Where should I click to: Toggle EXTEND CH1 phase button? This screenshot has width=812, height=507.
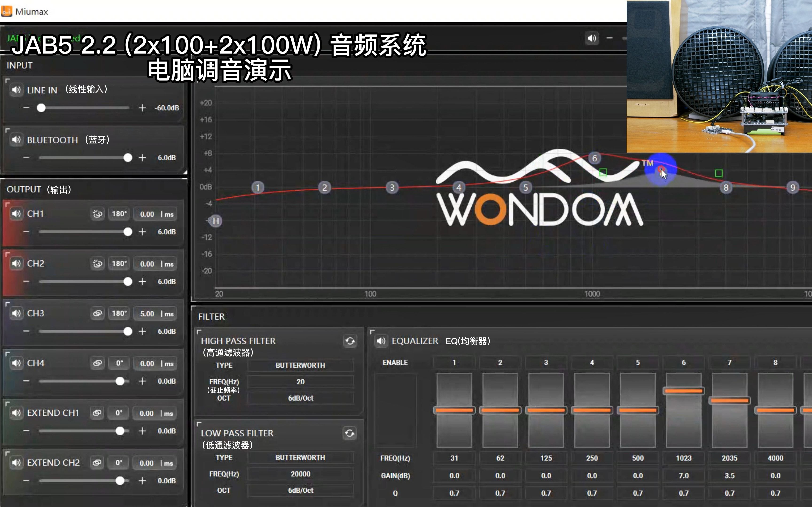(119, 413)
